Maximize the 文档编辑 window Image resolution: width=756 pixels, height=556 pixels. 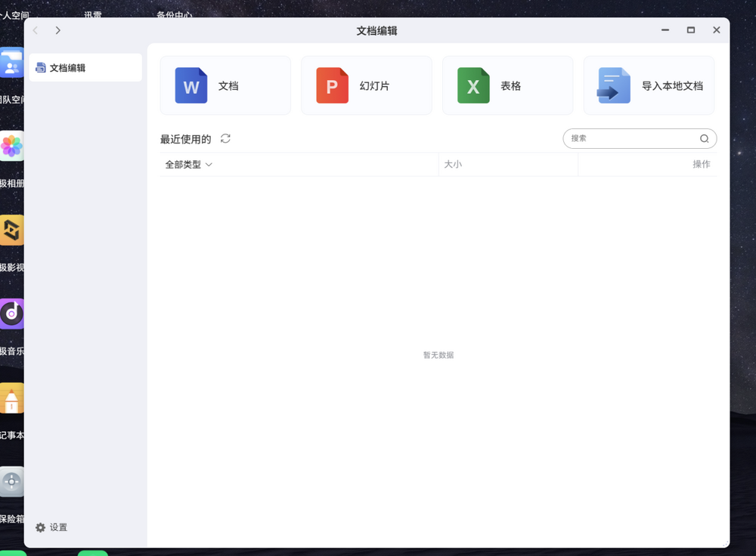pos(690,30)
